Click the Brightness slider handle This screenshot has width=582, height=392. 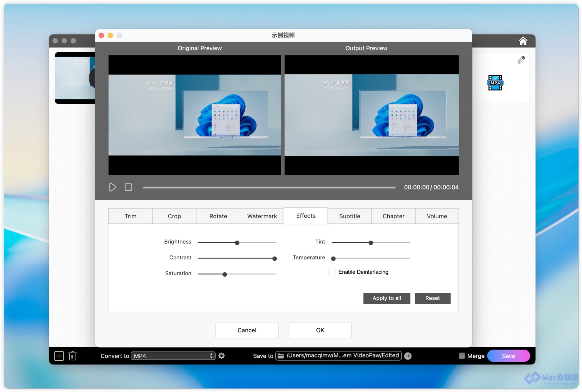point(237,243)
